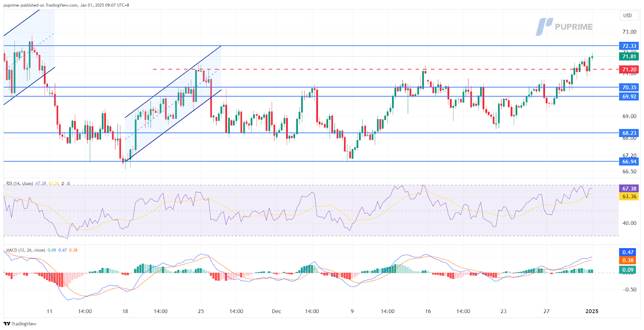Open the RSI (14, close) indicator legend

tap(19, 183)
